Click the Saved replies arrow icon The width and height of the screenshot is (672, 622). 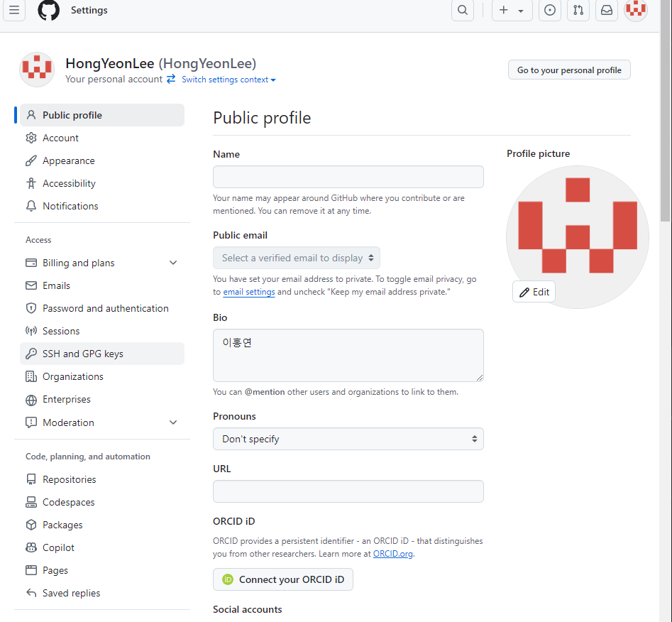[x=31, y=593]
